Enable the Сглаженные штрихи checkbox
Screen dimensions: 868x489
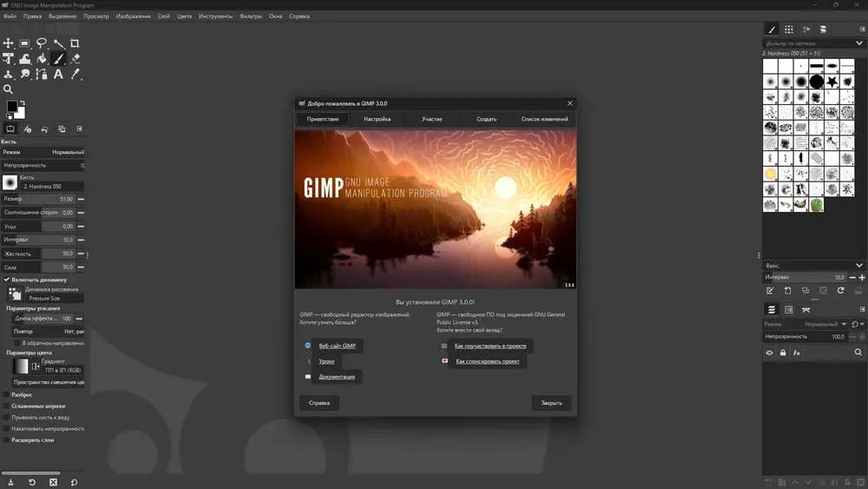tap(7, 406)
